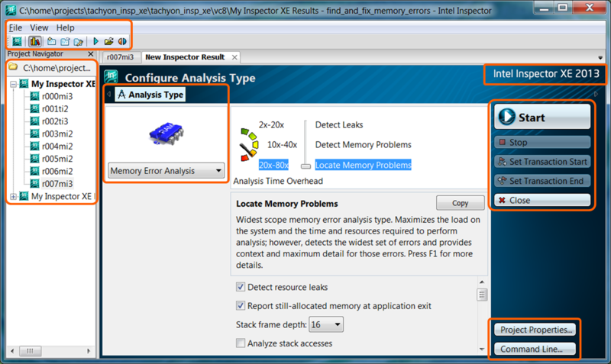Click the second project folder toolbar icon

[65, 41]
